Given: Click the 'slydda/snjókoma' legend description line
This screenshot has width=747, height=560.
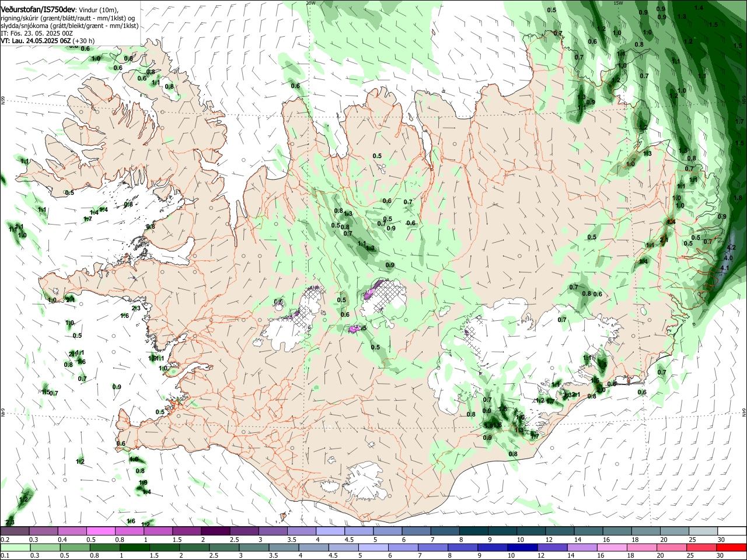Looking at the screenshot, I should coord(69,26).
